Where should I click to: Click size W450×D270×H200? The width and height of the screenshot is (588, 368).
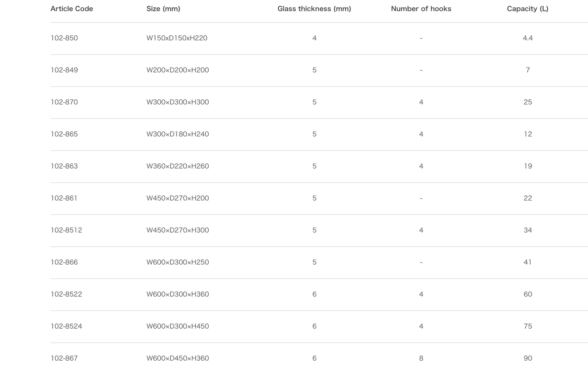[178, 198]
